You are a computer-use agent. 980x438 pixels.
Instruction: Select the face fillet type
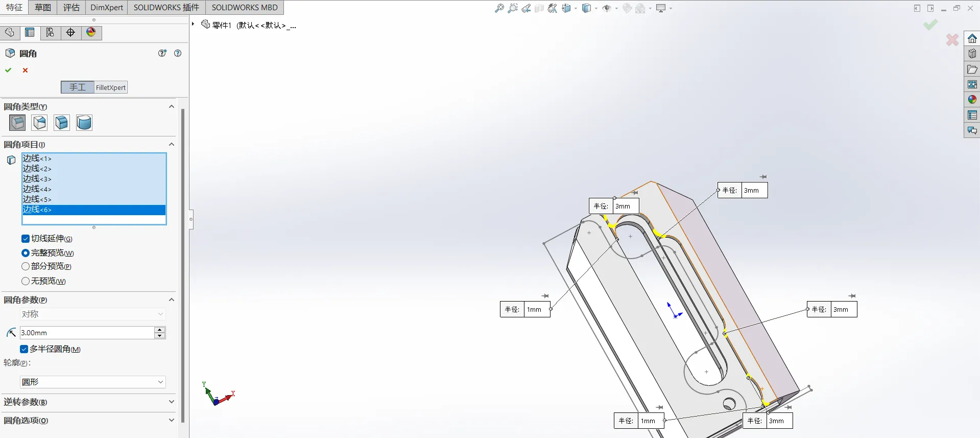coord(62,123)
